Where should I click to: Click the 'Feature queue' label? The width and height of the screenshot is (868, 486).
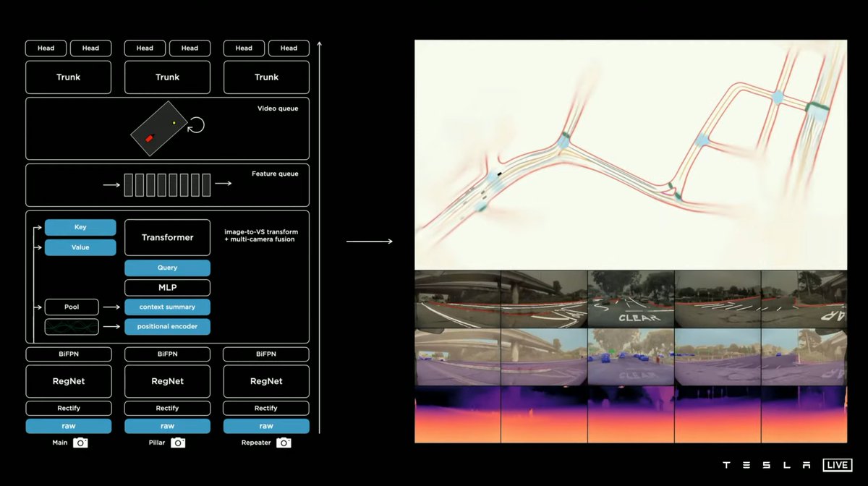275,174
